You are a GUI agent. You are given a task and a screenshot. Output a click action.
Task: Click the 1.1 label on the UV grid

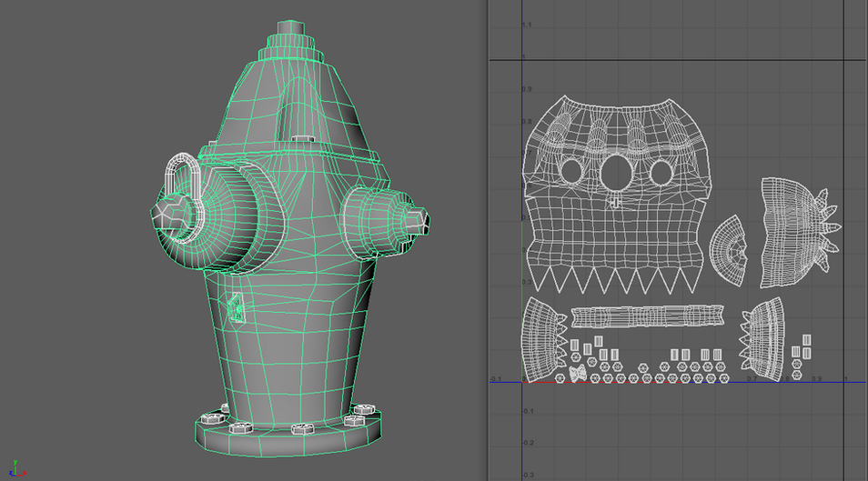click(x=527, y=25)
